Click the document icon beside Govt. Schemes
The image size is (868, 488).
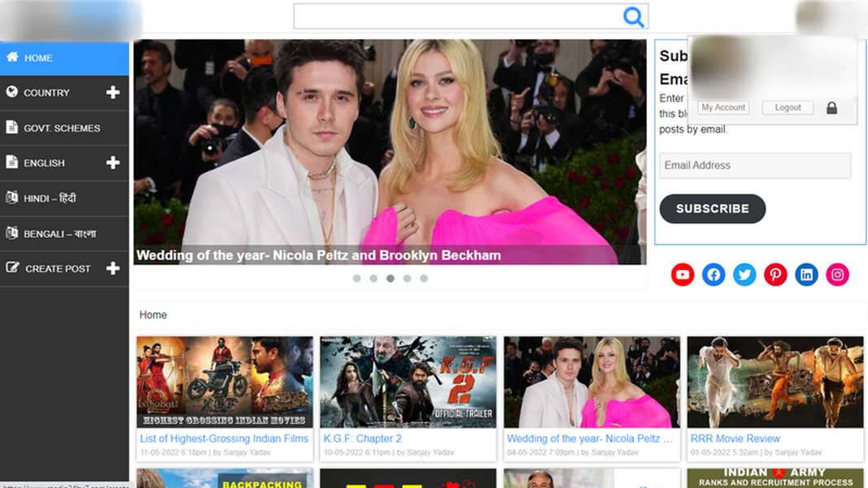pos(11,127)
